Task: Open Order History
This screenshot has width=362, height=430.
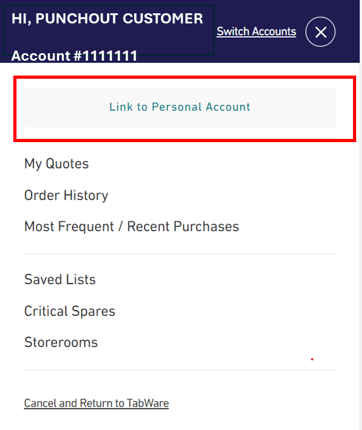Action: tap(66, 195)
